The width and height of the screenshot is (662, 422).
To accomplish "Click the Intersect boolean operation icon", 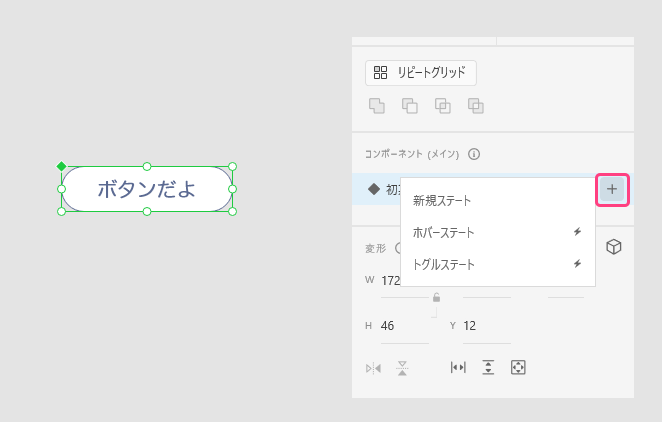I will [x=442, y=105].
